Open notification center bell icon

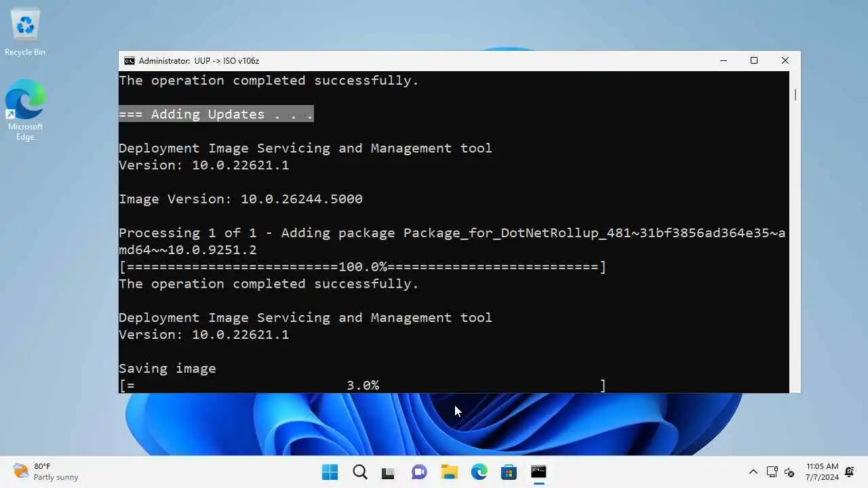point(849,472)
